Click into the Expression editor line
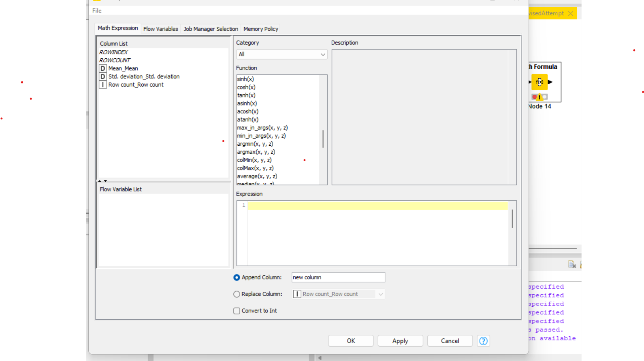This screenshot has height=361, width=644. (x=378, y=206)
